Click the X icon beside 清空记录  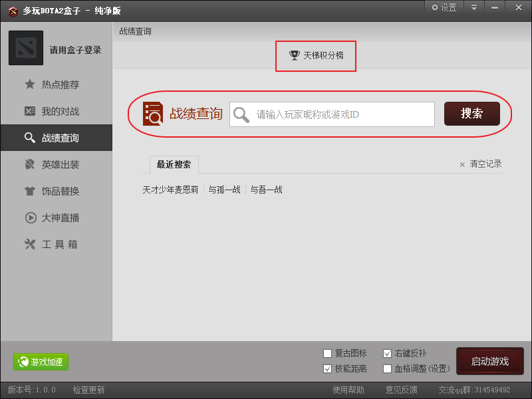click(x=462, y=165)
